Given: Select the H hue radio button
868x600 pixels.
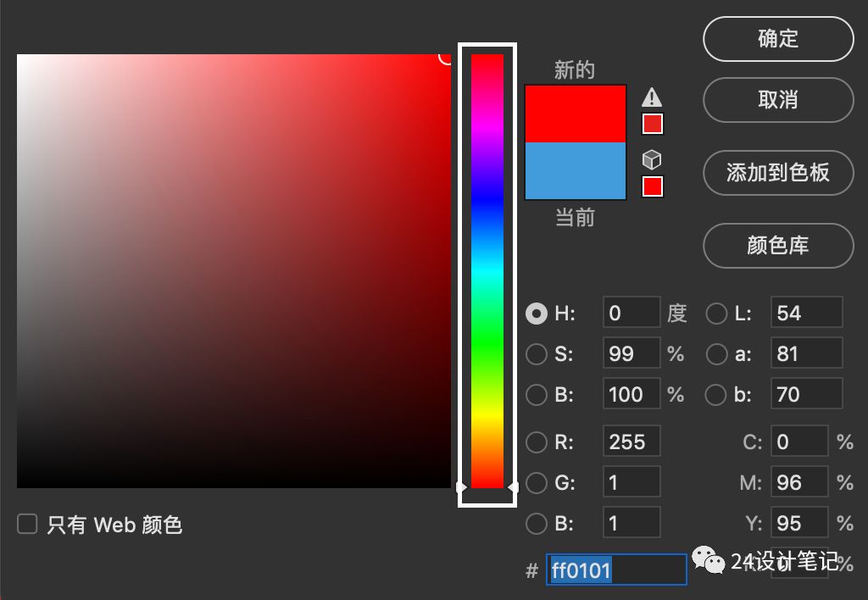Looking at the screenshot, I should (537, 314).
